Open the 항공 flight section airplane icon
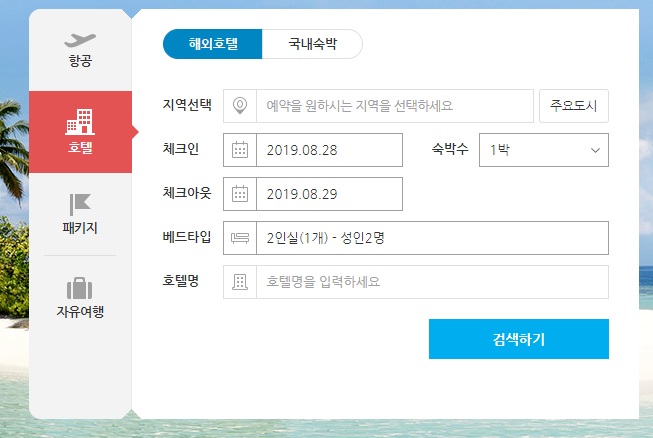653x438 pixels. pyautogui.click(x=80, y=40)
